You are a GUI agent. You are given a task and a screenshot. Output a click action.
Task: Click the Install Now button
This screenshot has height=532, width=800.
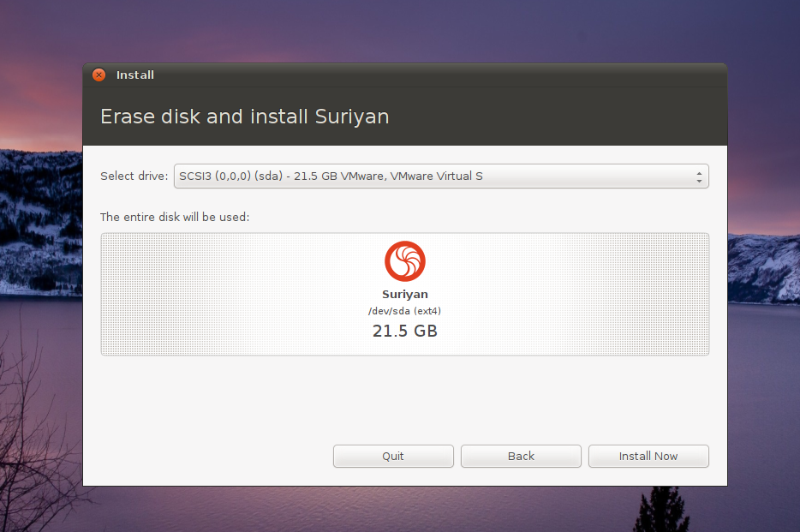click(x=648, y=456)
